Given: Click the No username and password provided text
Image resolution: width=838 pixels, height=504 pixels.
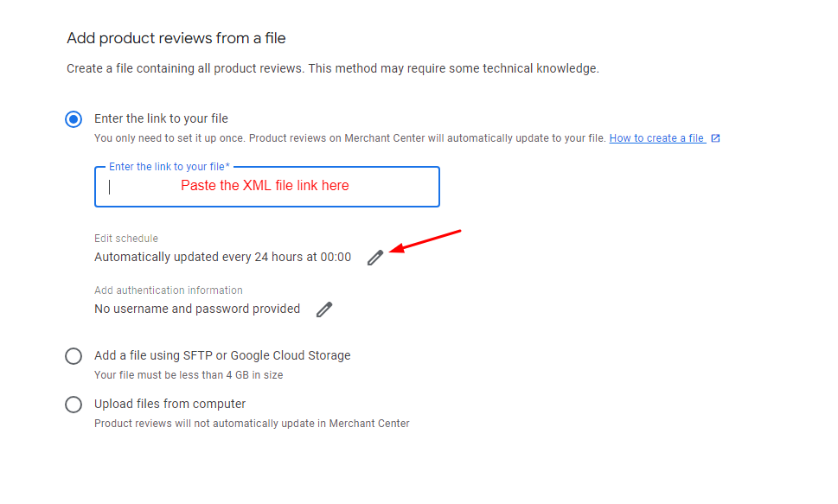Looking at the screenshot, I should [x=197, y=309].
